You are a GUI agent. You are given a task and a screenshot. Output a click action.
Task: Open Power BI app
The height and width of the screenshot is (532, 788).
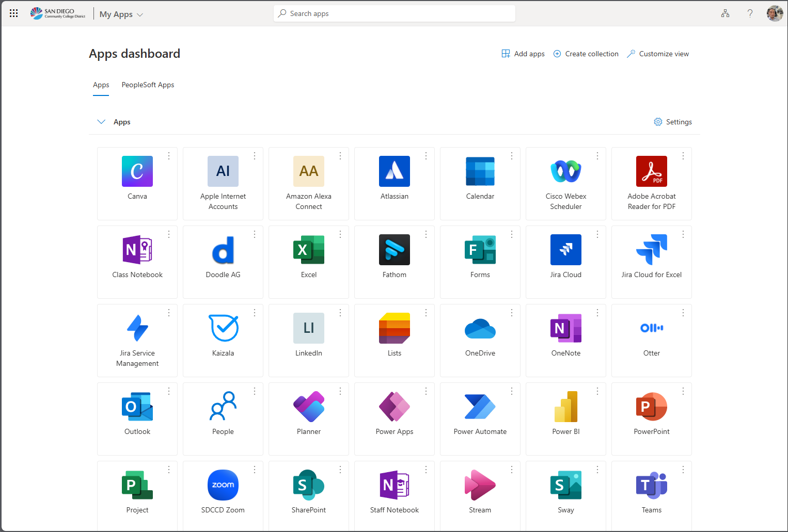coord(566,407)
